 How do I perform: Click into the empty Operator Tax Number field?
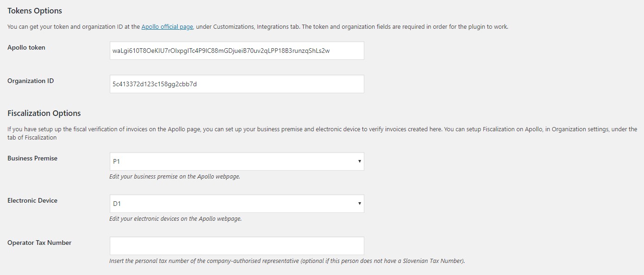click(237, 246)
